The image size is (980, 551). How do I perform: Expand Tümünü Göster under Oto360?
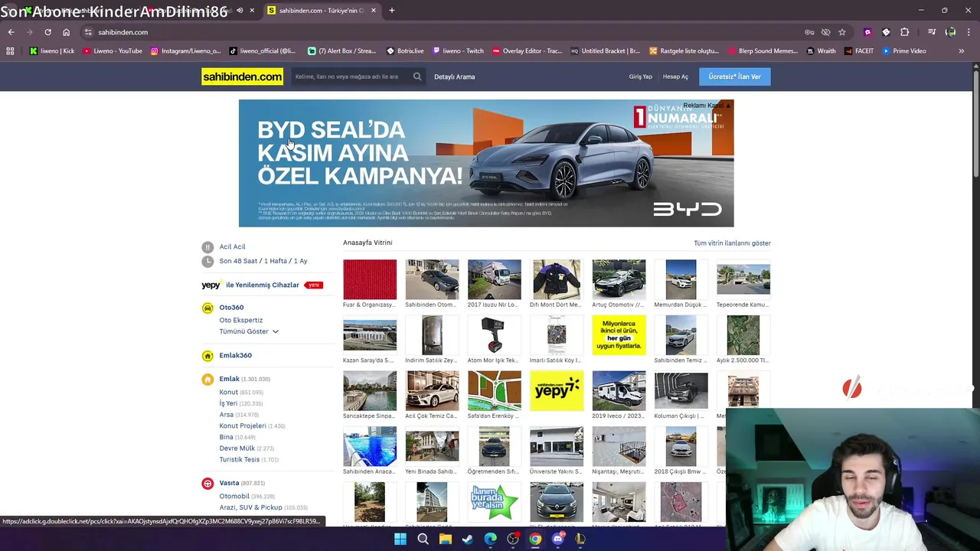coord(249,331)
